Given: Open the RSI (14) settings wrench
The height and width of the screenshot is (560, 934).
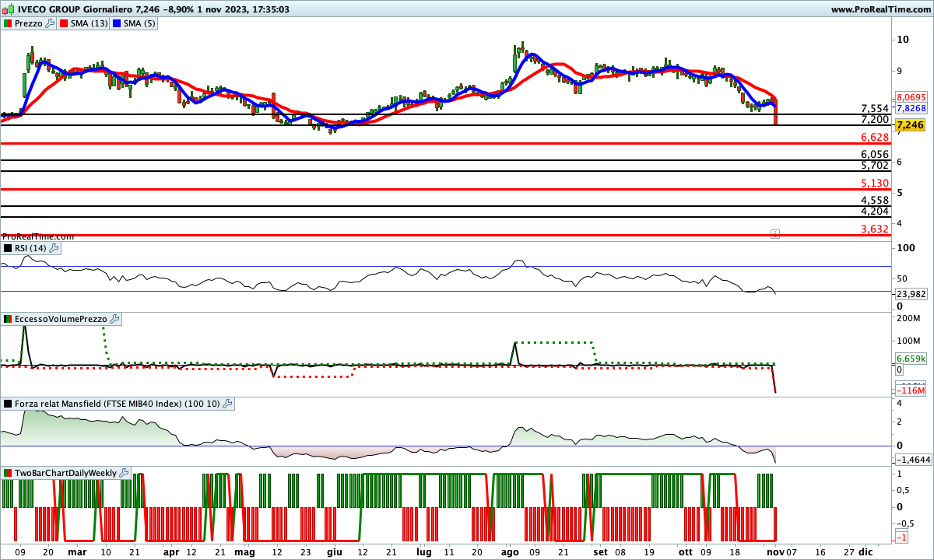Looking at the screenshot, I should pyautogui.click(x=54, y=248).
